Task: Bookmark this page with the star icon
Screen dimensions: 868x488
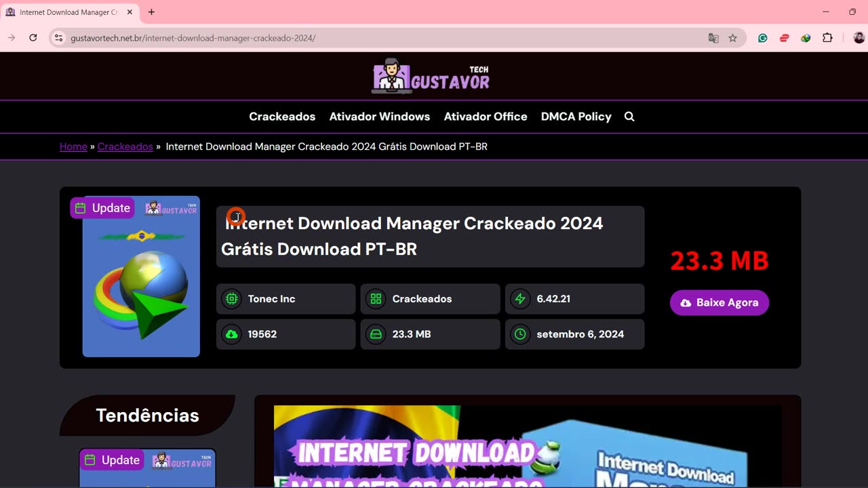Action: (733, 39)
